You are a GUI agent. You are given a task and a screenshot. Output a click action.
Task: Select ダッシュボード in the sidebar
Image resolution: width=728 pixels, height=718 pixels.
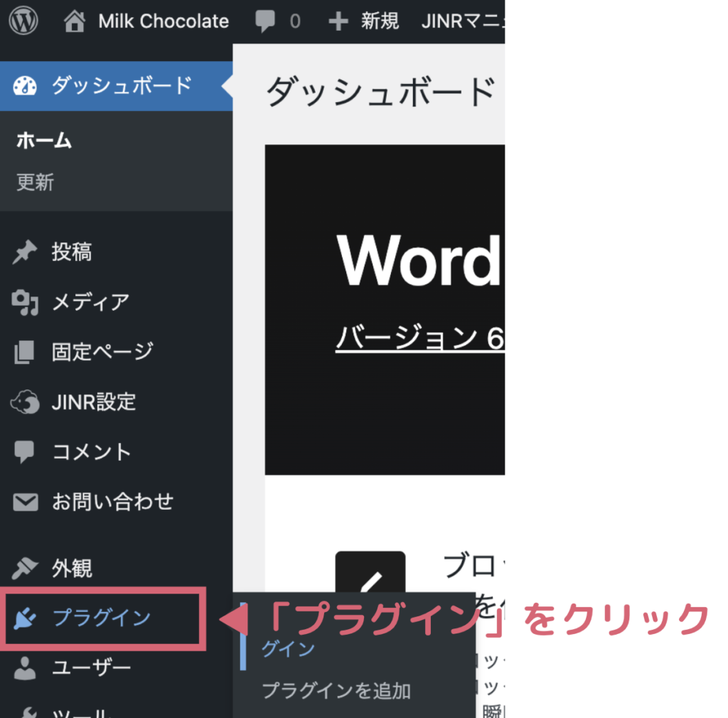tap(122, 86)
